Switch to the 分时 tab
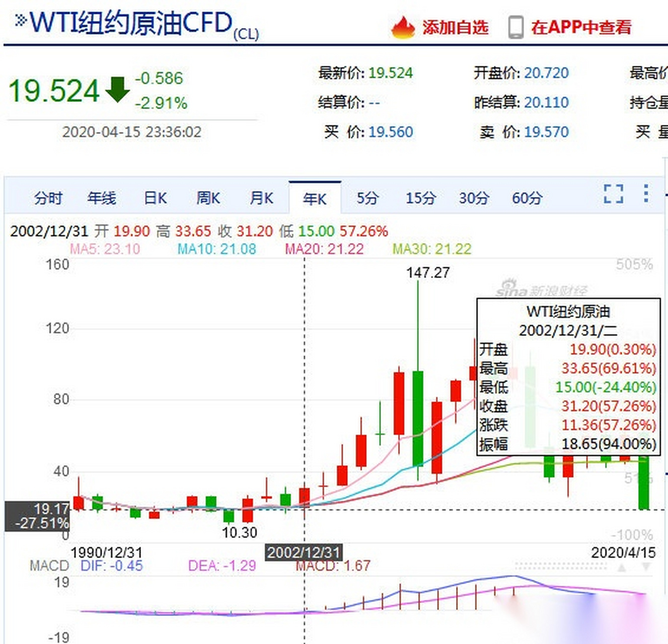This screenshot has height=644, width=668. 48,198
